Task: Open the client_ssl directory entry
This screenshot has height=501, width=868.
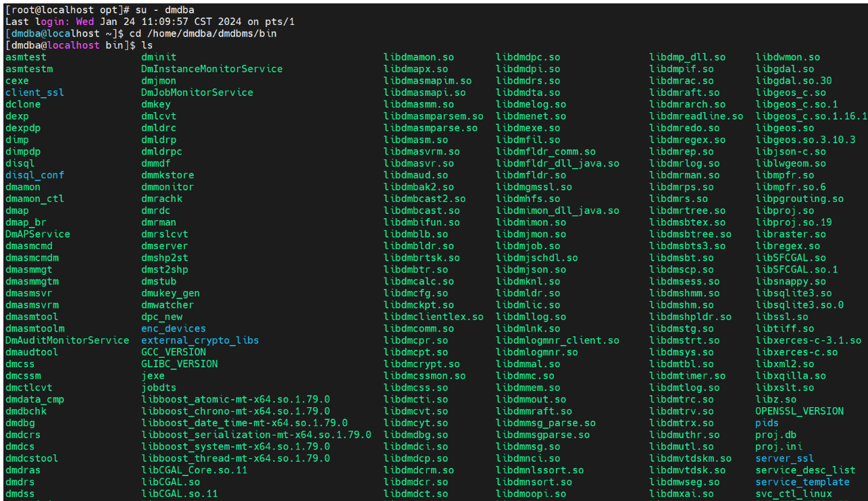Action: 34,92
